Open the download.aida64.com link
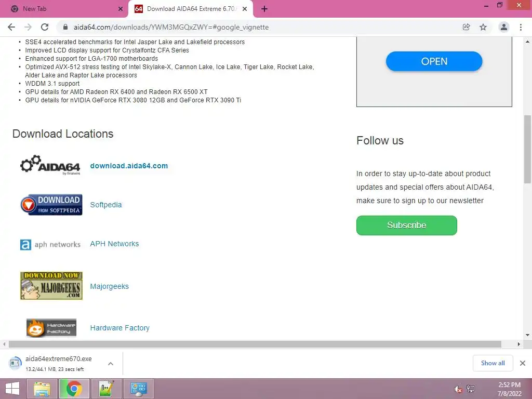The image size is (532, 399). tap(129, 166)
